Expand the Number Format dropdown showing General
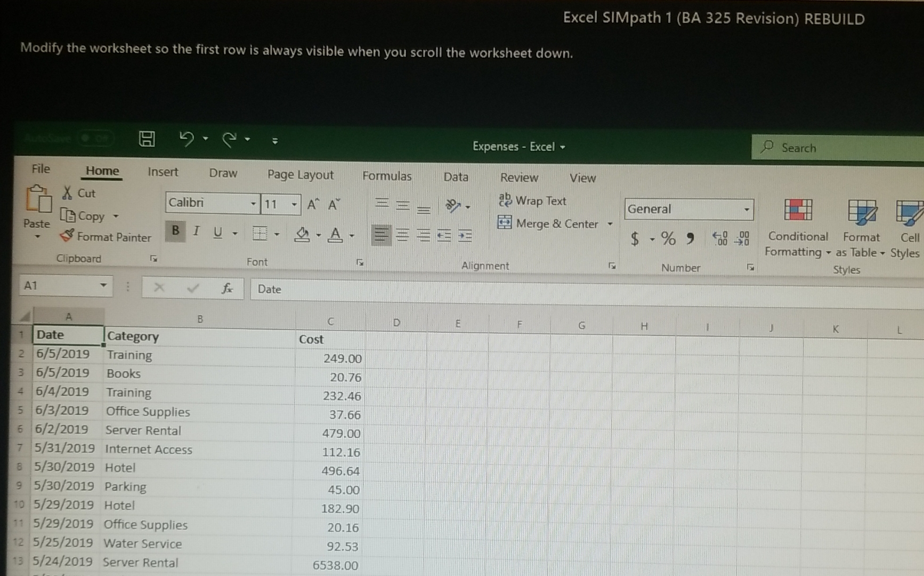Viewport: 924px width, 576px height. 747,209
